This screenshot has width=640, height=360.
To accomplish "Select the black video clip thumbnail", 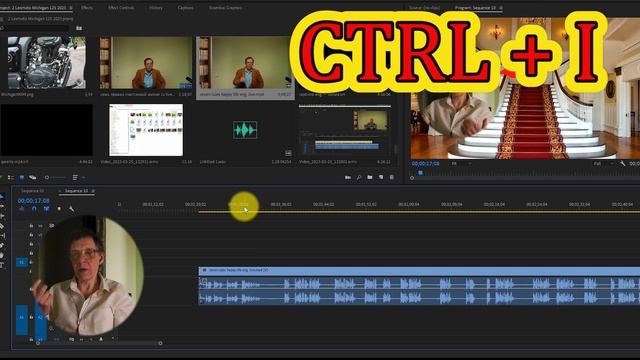I will pyautogui.click(x=47, y=130).
